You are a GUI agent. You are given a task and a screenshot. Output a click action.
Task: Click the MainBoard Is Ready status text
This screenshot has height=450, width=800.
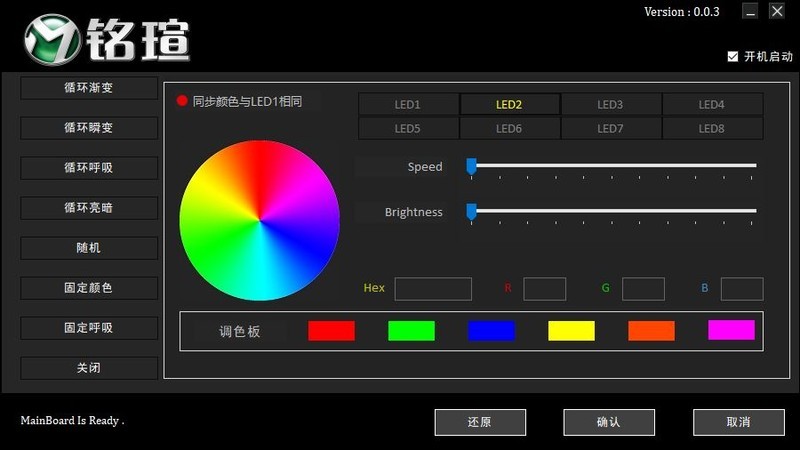point(72,421)
